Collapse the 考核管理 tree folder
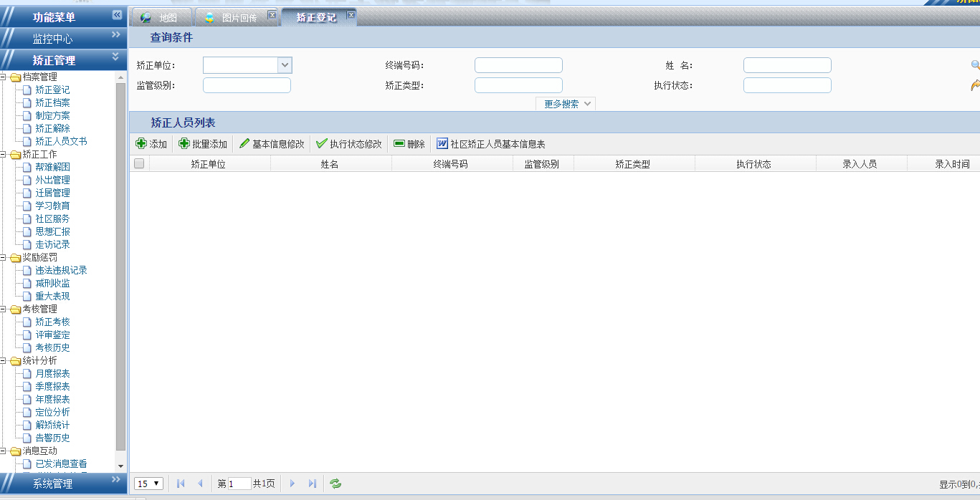Screen dimensions: 980x500 tap(4, 309)
